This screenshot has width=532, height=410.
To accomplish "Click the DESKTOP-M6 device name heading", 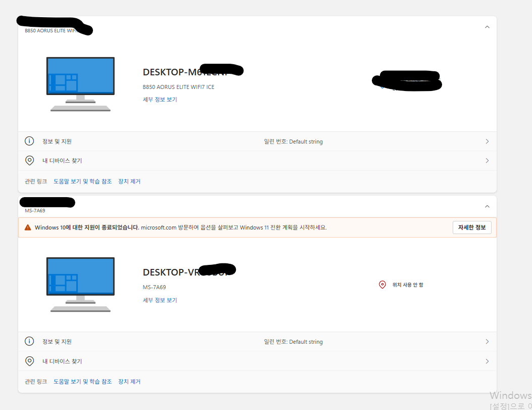I will pos(185,72).
